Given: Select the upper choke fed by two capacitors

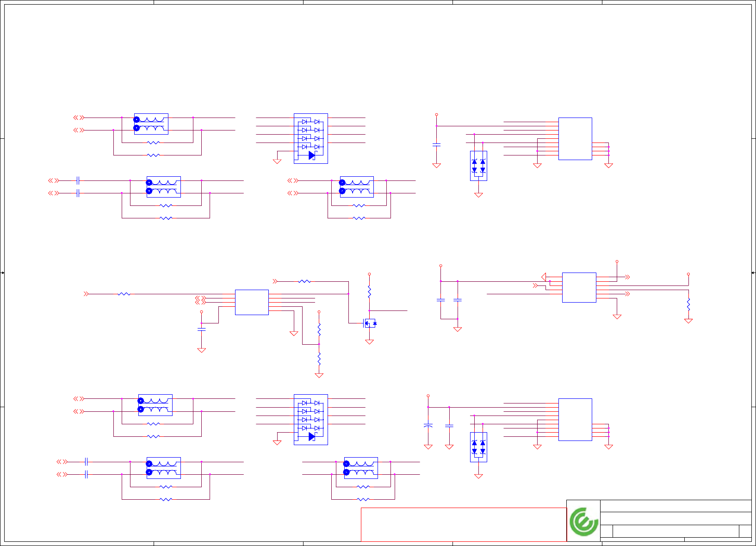Looking at the screenshot, I should (164, 187).
